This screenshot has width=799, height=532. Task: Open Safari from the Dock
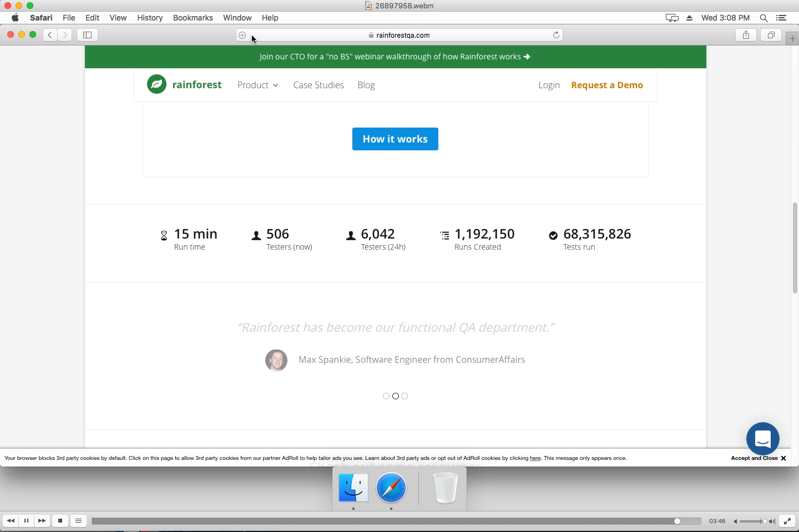coord(391,488)
